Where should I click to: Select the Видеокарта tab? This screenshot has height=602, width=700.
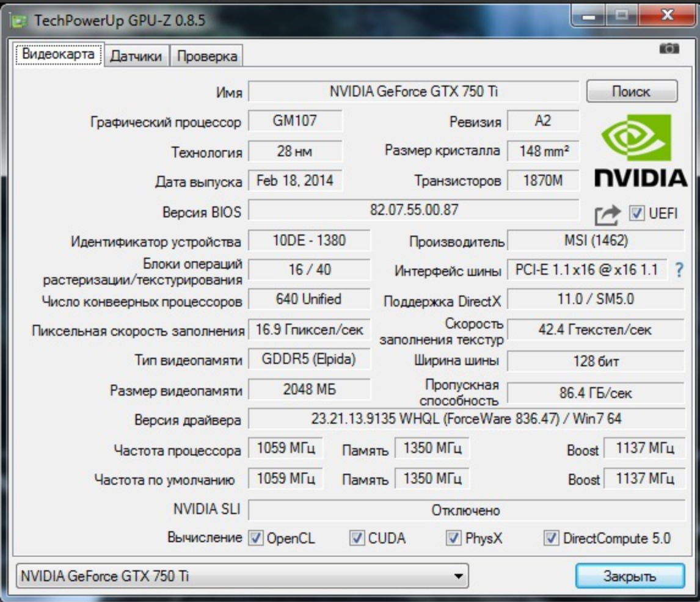[x=59, y=54]
